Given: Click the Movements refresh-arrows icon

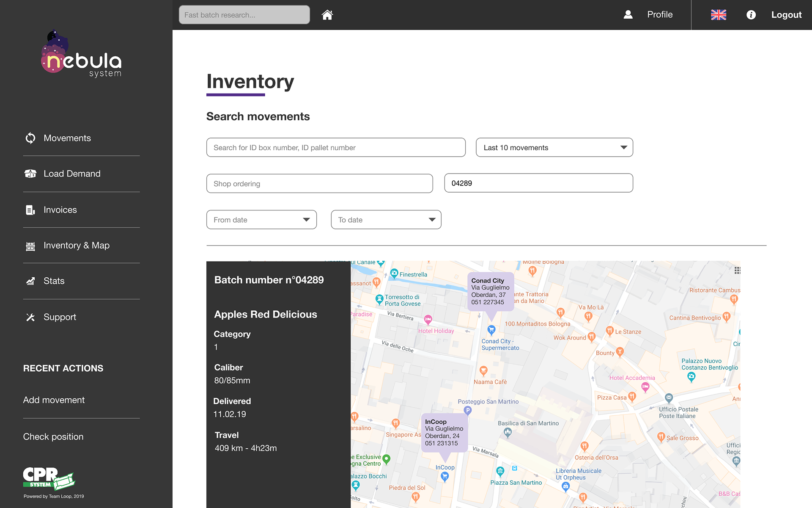Looking at the screenshot, I should pos(30,138).
